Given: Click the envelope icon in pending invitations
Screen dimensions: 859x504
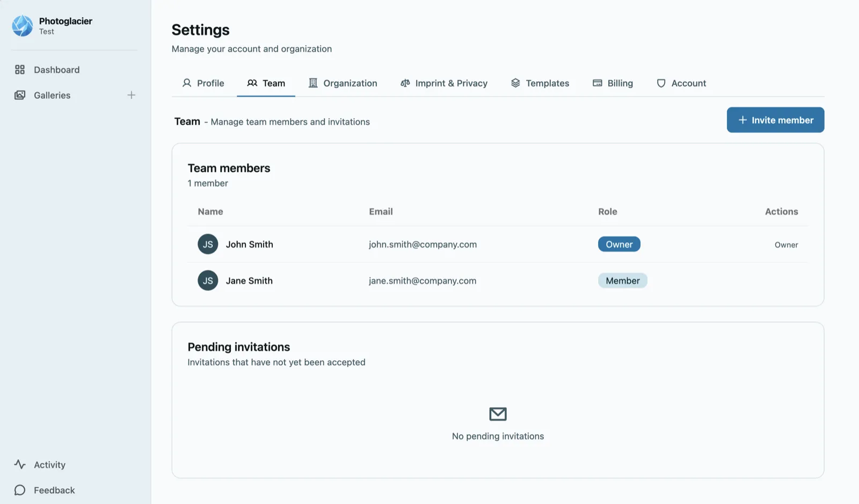Looking at the screenshot, I should pos(498,414).
